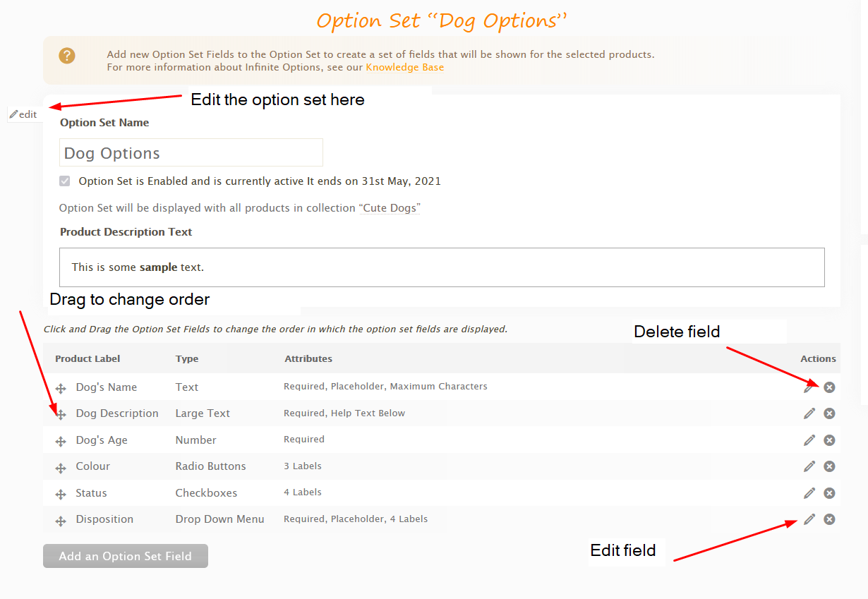Delete the Dog's Age field
This screenshot has width=868, height=599.
tap(829, 440)
